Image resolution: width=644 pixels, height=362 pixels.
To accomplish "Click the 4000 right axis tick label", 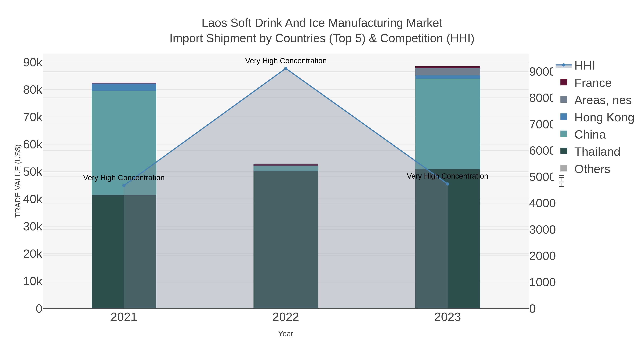I will (x=542, y=203).
